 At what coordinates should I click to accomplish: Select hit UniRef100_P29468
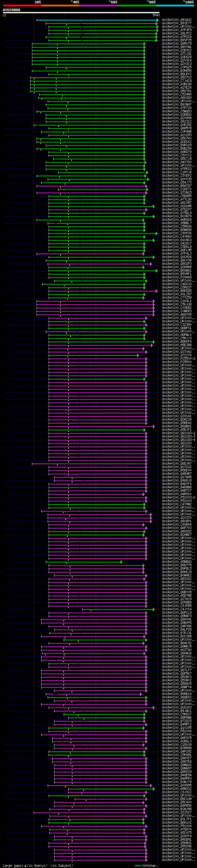(x=176, y=277)
